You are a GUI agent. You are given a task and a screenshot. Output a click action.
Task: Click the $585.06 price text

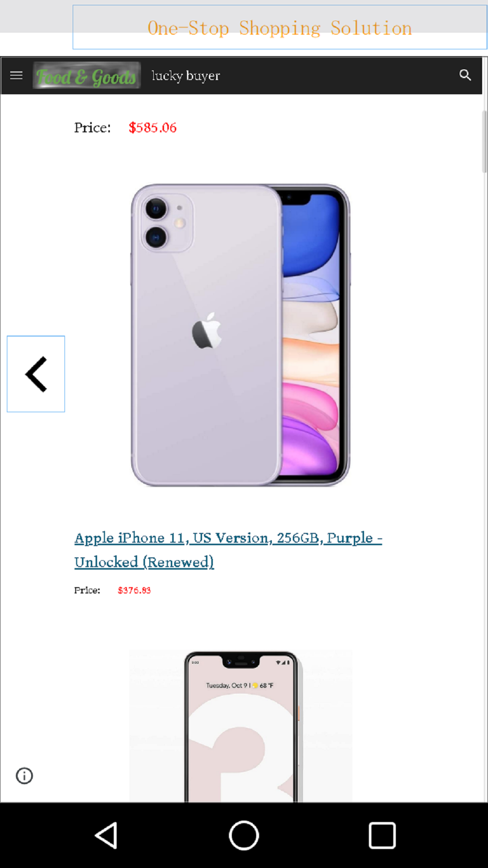point(152,127)
